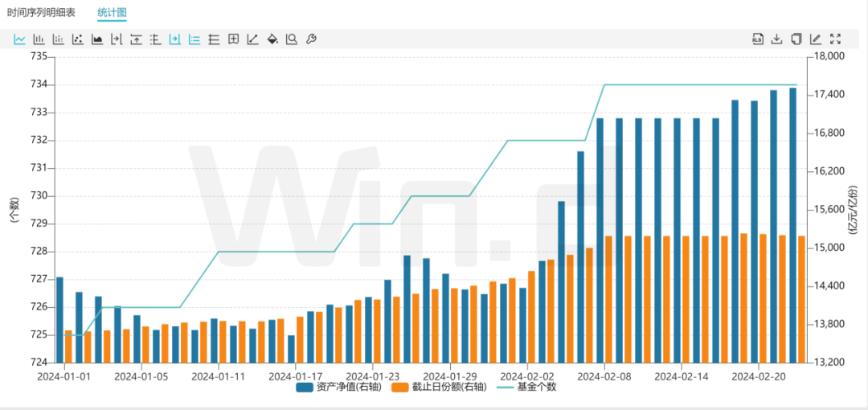868x410 pixels.
Task: Edit the chart with pencil icon
Action: click(816, 39)
